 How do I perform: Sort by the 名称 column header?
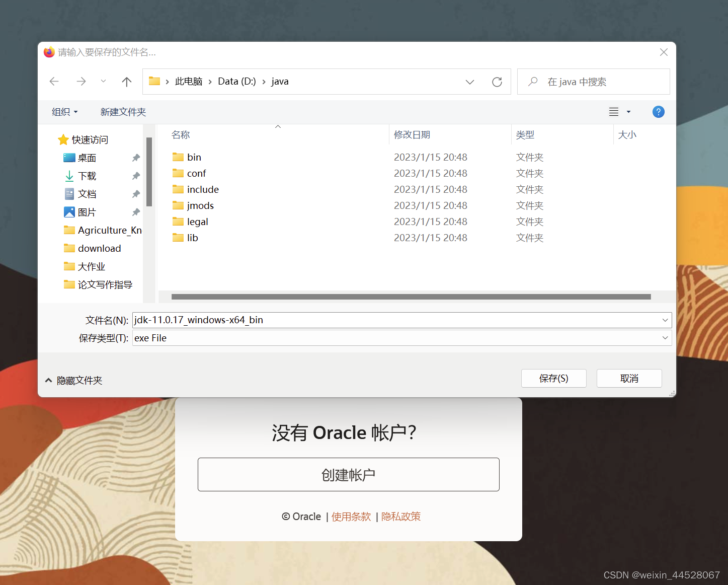coord(181,134)
